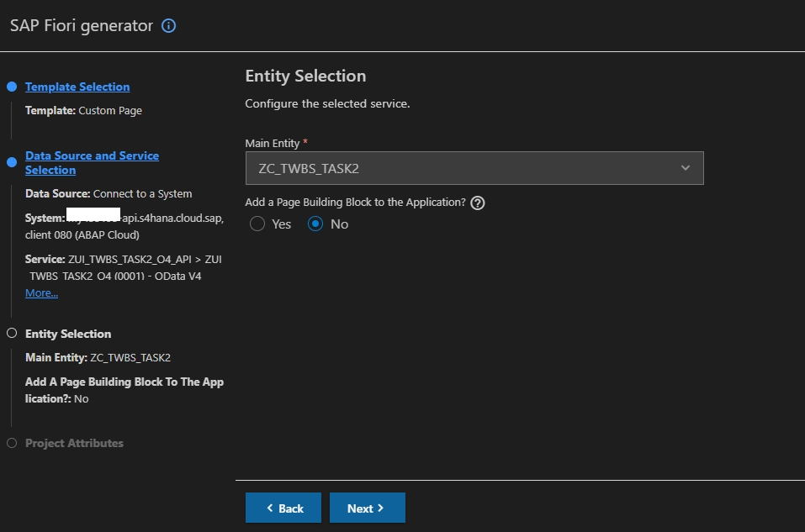Open help icon for Page Building Block question
This screenshot has width=805, height=532.
pos(478,203)
